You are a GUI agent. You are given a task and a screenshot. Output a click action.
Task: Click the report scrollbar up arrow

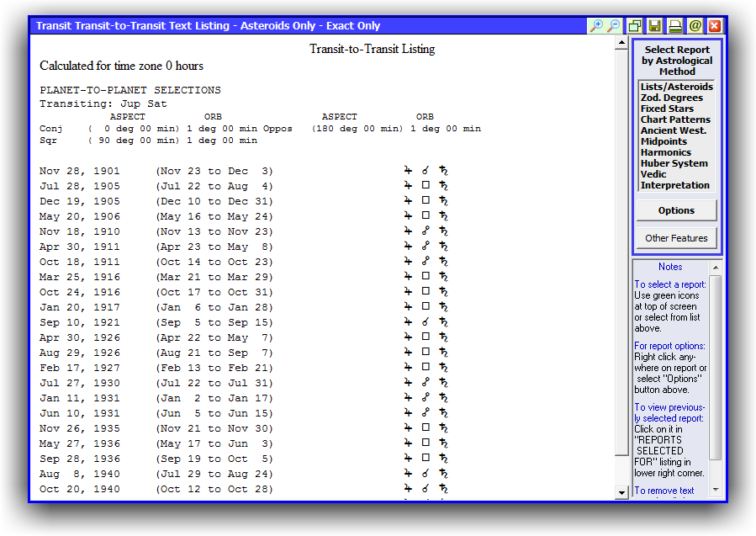point(621,43)
